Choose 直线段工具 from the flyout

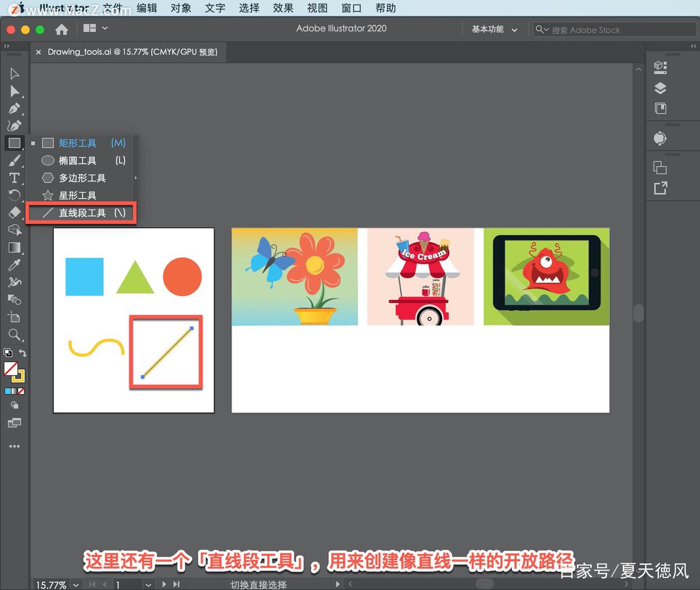point(82,213)
